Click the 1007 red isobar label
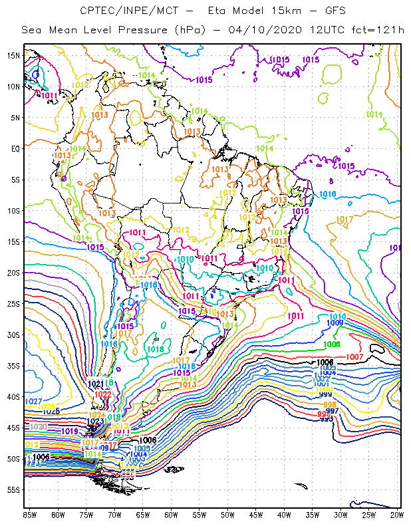 354,357
